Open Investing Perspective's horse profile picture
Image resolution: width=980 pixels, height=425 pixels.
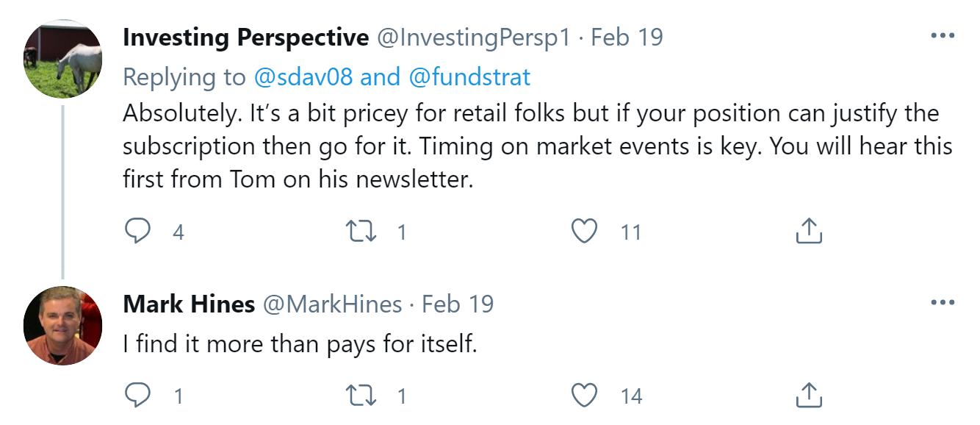tap(62, 59)
